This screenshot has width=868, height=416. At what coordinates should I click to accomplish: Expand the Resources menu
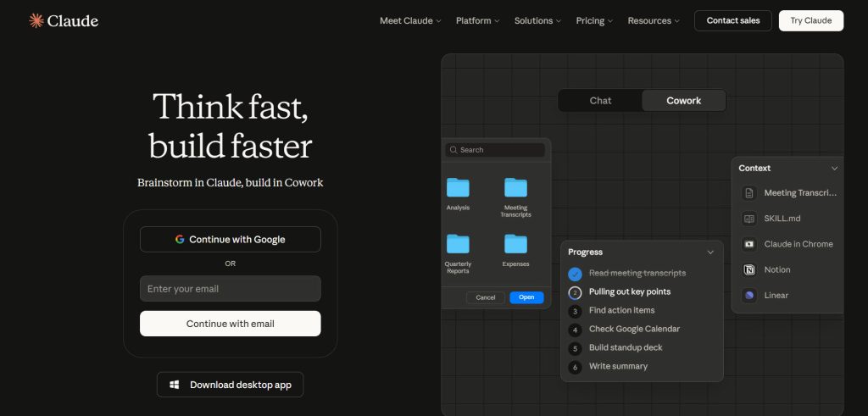[x=654, y=20]
